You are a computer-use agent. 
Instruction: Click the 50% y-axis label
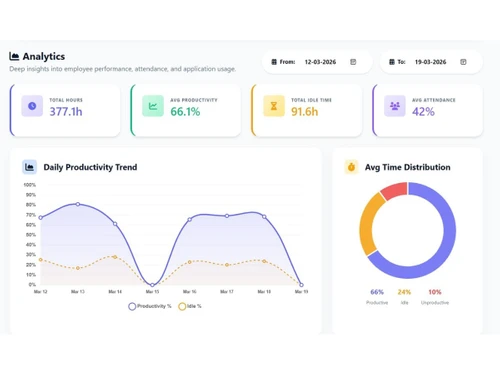point(31,235)
